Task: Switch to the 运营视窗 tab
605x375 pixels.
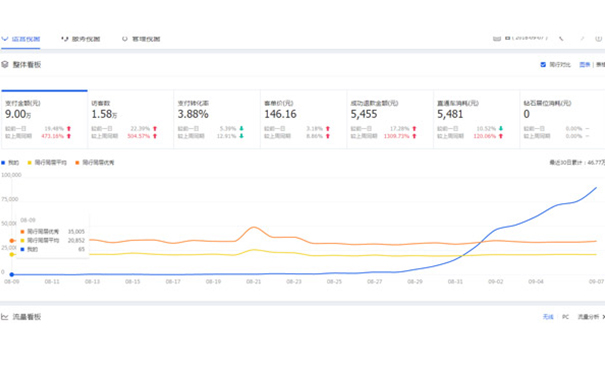Action: click(21, 39)
